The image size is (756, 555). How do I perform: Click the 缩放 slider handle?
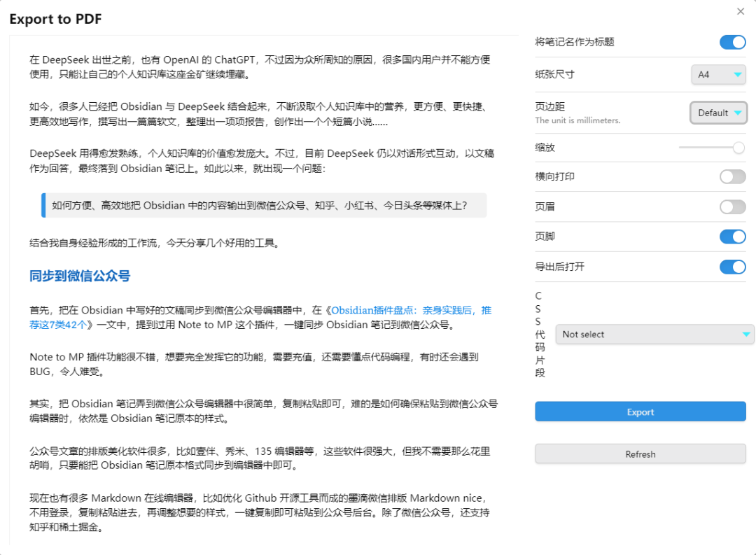[738, 148]
